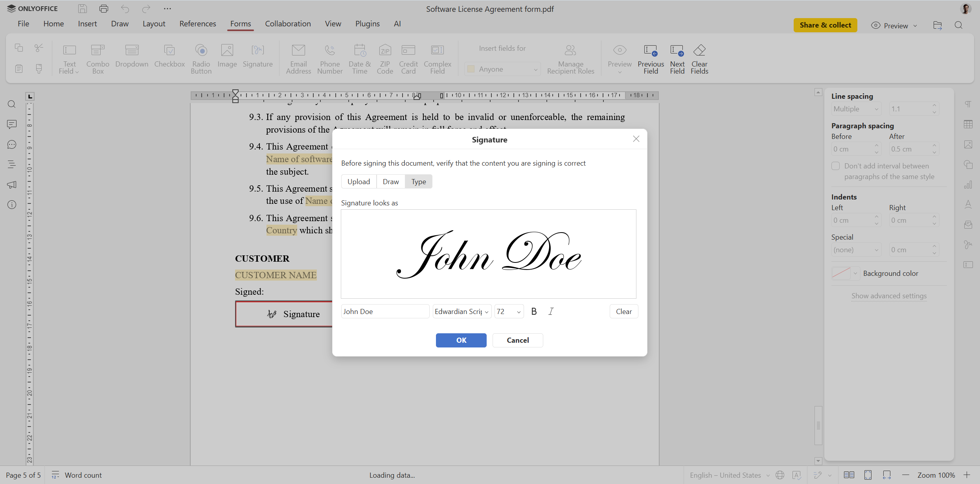Add an Email Address field

pos(298,58)
